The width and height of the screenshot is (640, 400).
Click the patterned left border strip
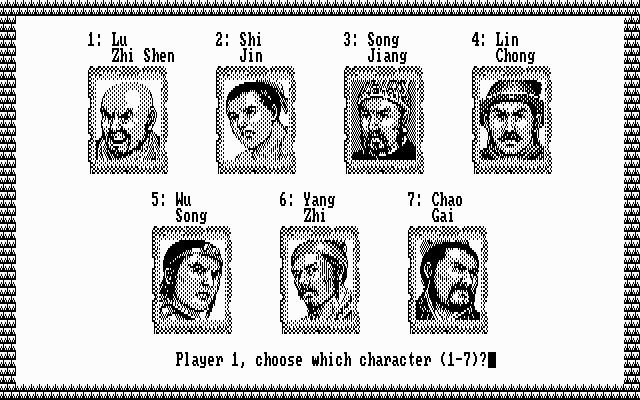click(8, 200)
